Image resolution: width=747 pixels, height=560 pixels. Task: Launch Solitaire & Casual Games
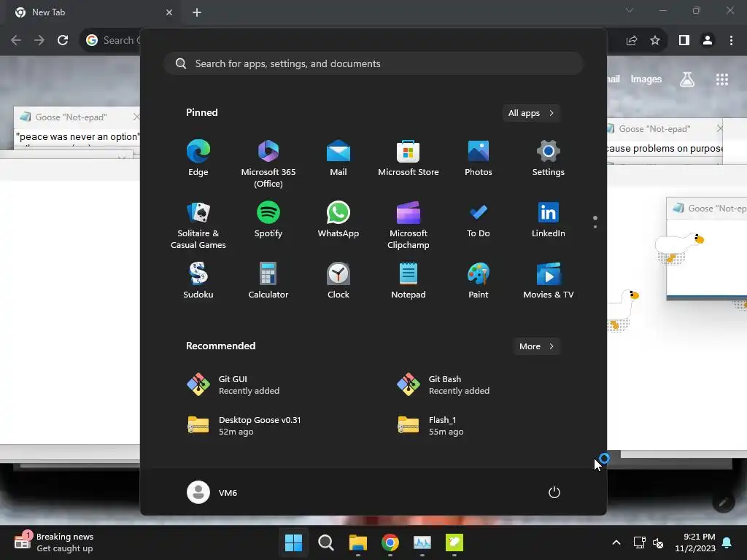point(198,225)
